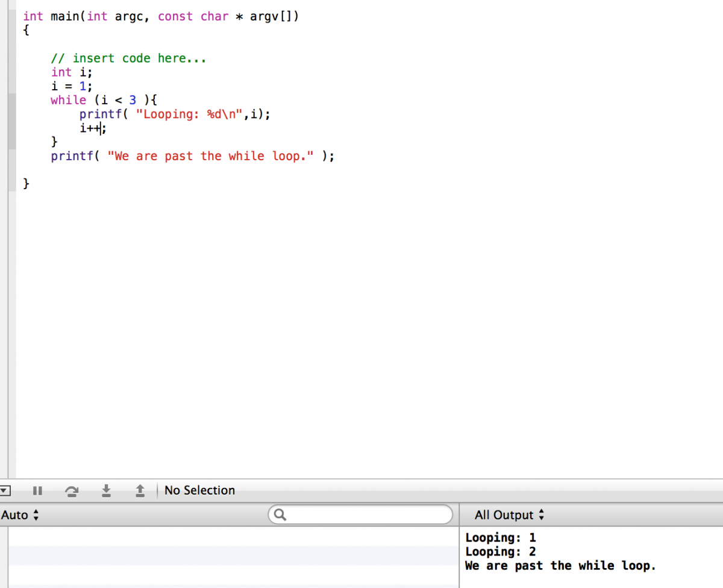Click the "i = 1;" assignment line

point(71,86)
